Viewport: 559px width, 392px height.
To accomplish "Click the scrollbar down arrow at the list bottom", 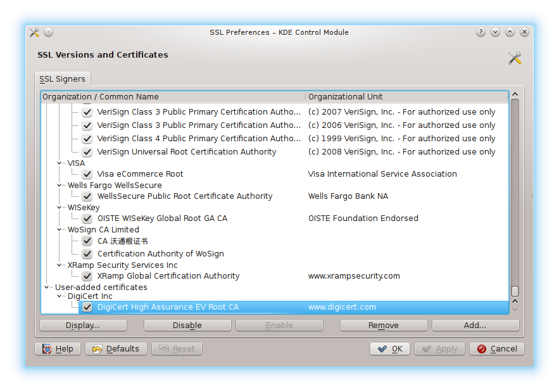I will tap(515, 310).
